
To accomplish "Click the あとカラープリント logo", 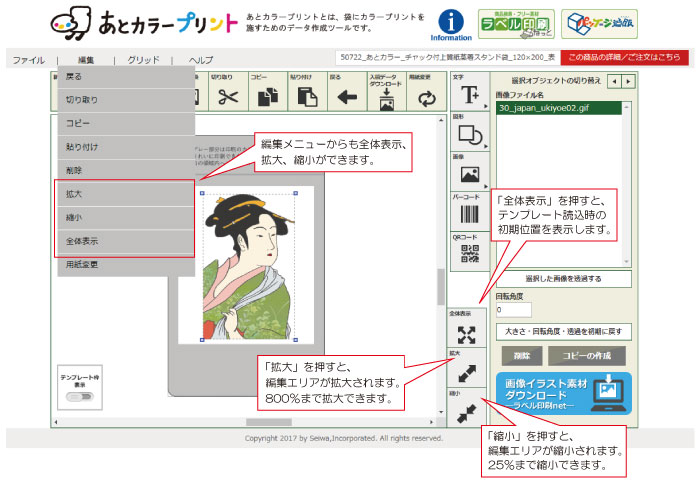I will [144, 22].
